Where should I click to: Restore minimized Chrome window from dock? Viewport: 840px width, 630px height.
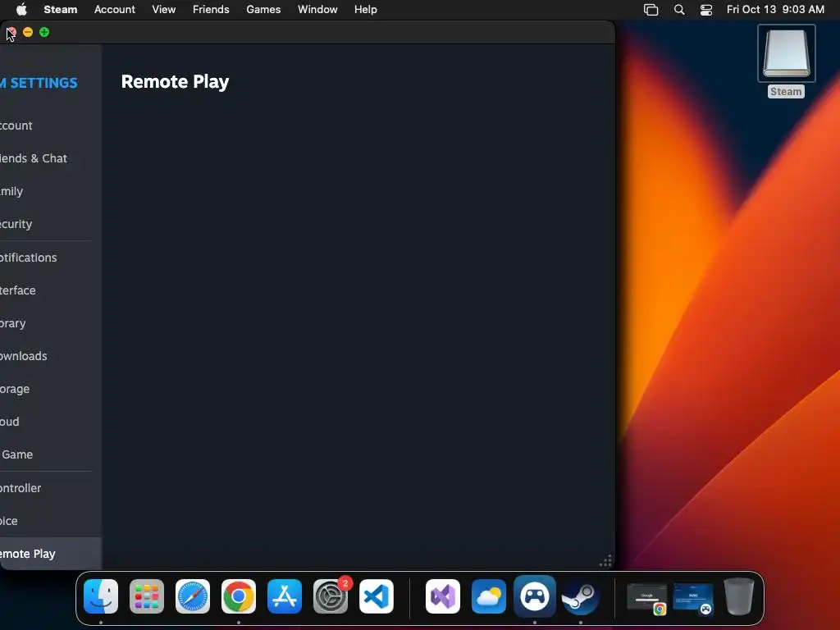click(x=647, y=599)
